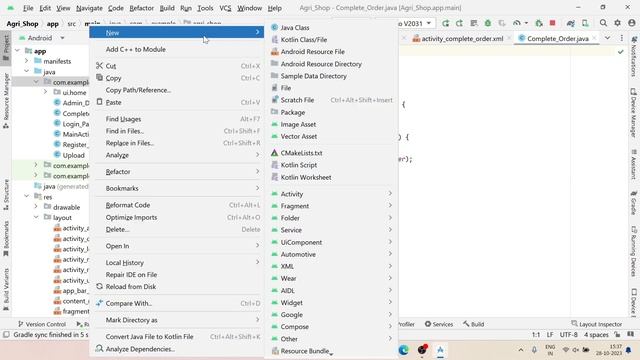Click the notification bell in system tray
Viewport: 640px width, 360px height.
pyautogui.click(x=629, y=350)
